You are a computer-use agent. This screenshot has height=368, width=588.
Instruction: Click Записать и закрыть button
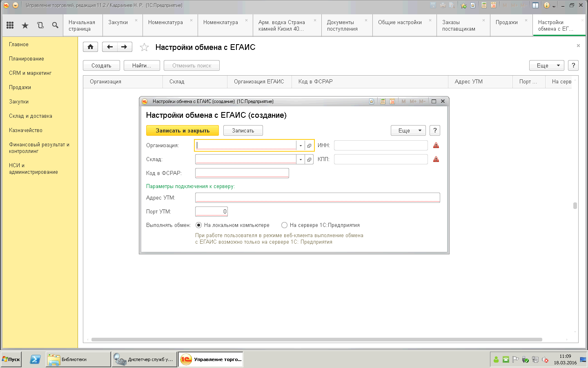[183, 130]
